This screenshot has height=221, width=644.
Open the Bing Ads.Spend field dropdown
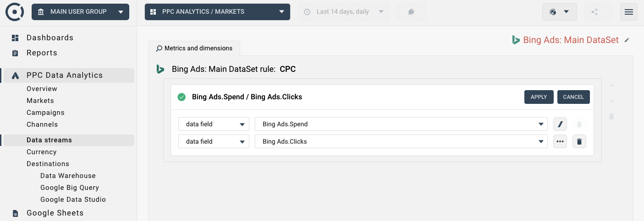click(401, 124)
